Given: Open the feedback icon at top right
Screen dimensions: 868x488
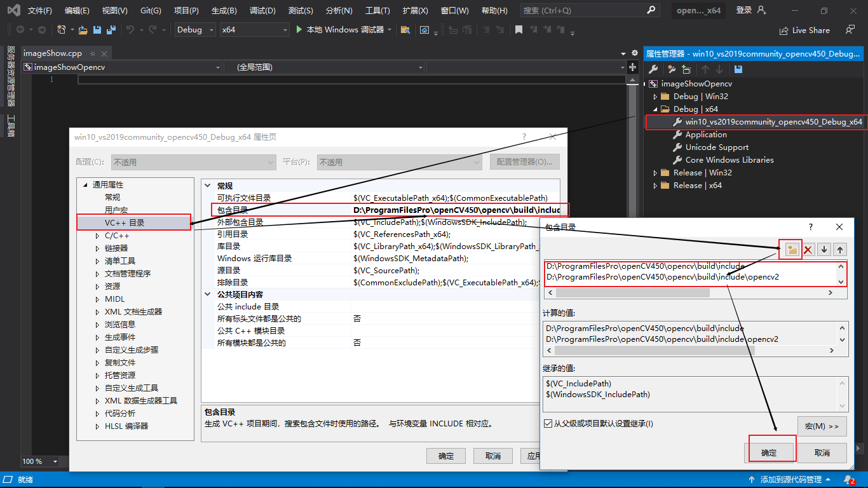Looking at the screenshot, I should 850,29.
